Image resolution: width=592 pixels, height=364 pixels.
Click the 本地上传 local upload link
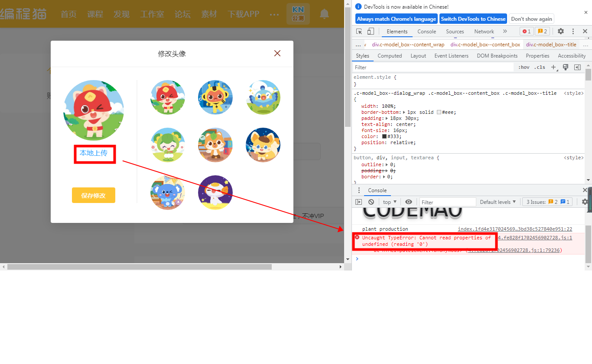coord(94,153)
